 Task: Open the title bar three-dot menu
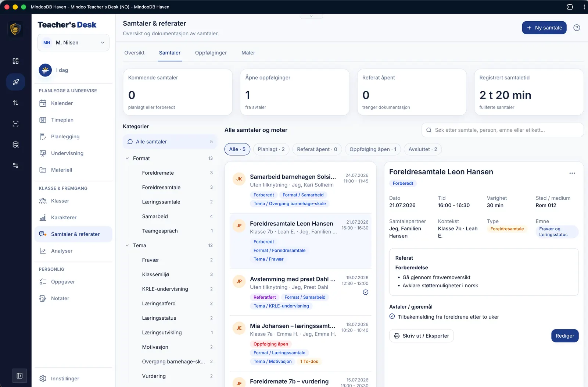click(584, 7)
